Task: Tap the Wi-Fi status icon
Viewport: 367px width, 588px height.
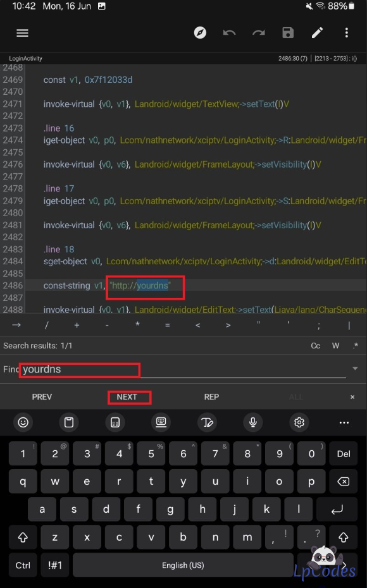Action: click(320, 6)
